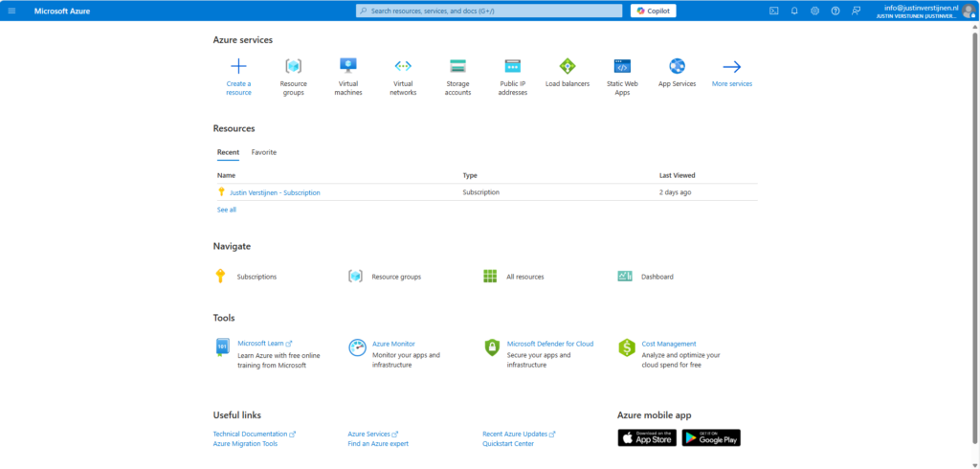Open the Create a resource plus icon
This screenshot has height=469, width=980.
238,67
